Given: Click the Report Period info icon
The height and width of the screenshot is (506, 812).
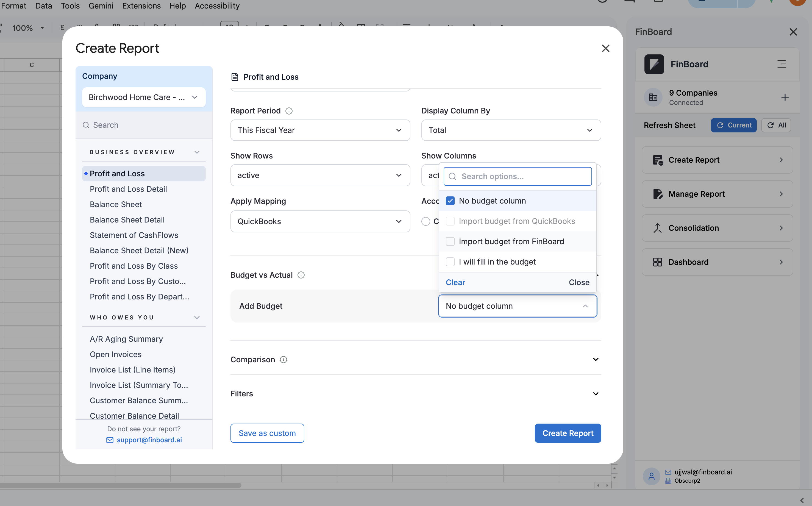Looking at the screenshot, I should pyautogui.click(x=289, y=111).
